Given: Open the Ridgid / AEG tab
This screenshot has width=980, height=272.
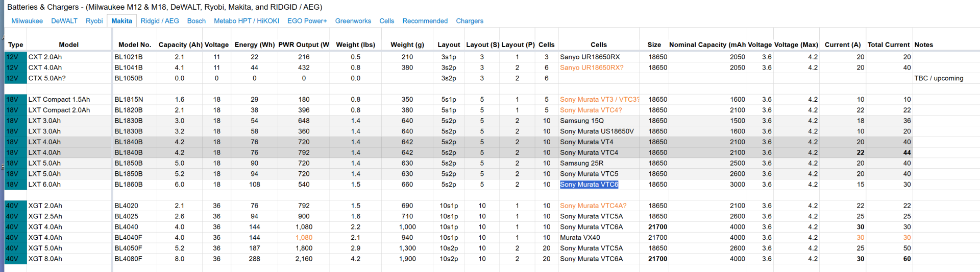Looking at the screenshot, I should point(160,21).
